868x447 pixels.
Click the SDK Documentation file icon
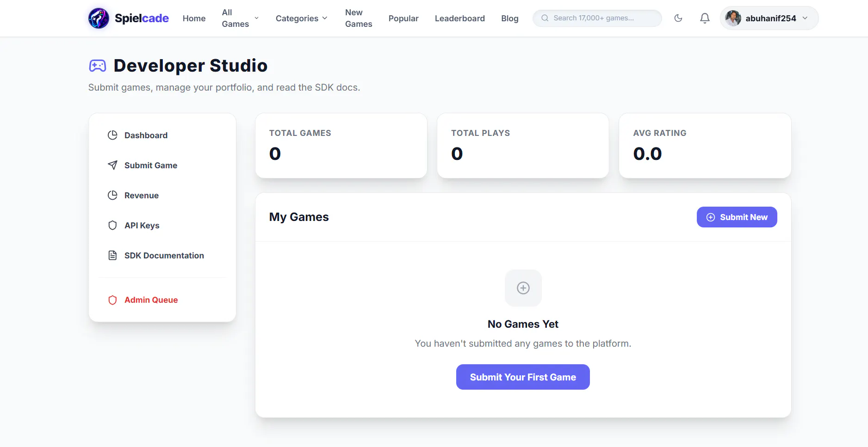tap(112, 255)
